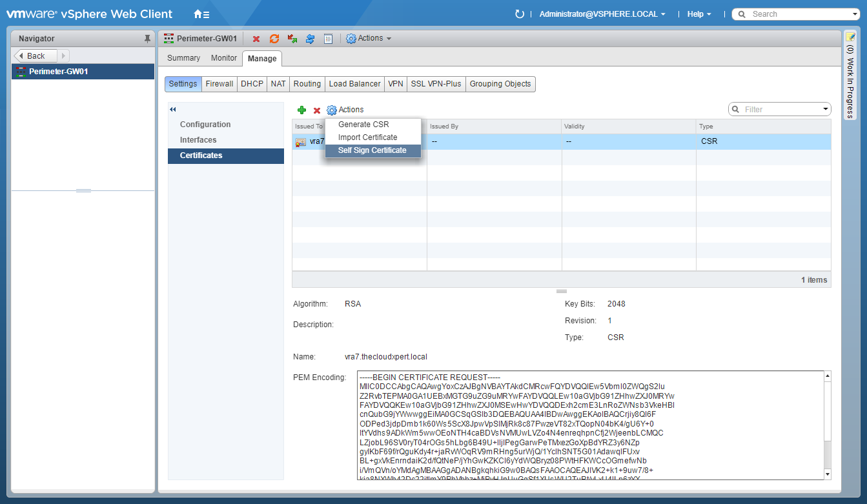Pin the Navigator panel
Screen dimensions: 867x504
147,39
